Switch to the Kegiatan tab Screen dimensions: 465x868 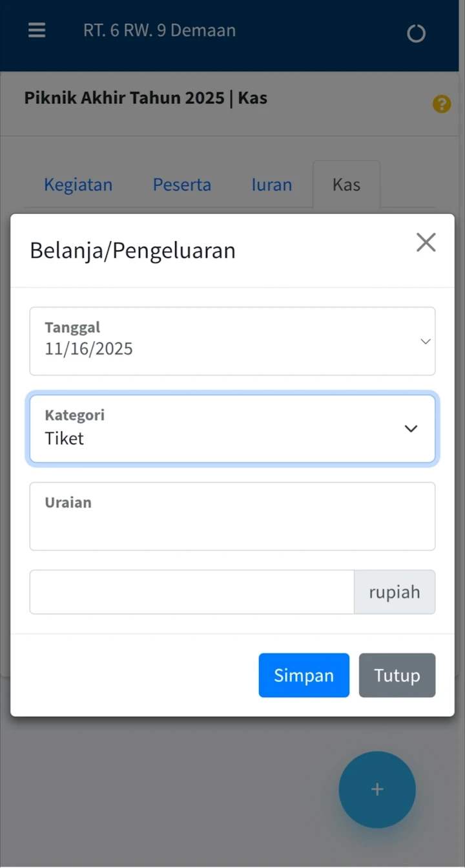tap(78, 185)
